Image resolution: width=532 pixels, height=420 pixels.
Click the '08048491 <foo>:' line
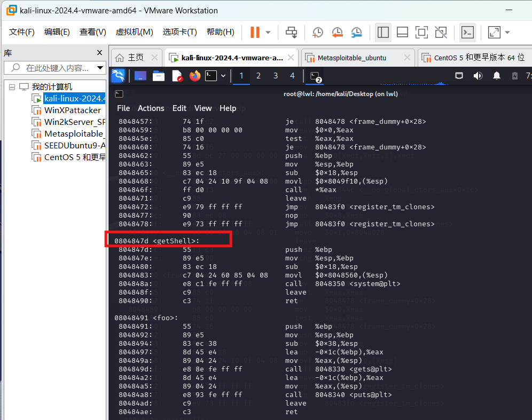click(146, 318)
